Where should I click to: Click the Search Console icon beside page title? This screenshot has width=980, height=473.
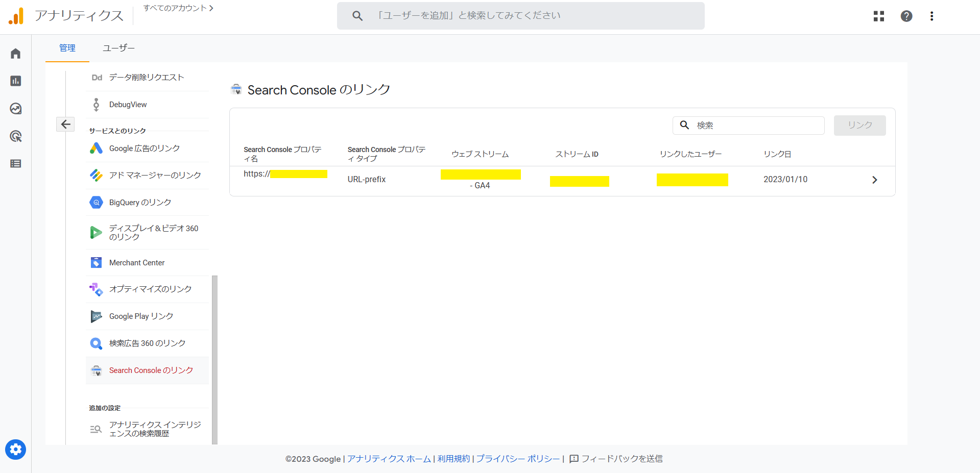(x=236, y=90)
